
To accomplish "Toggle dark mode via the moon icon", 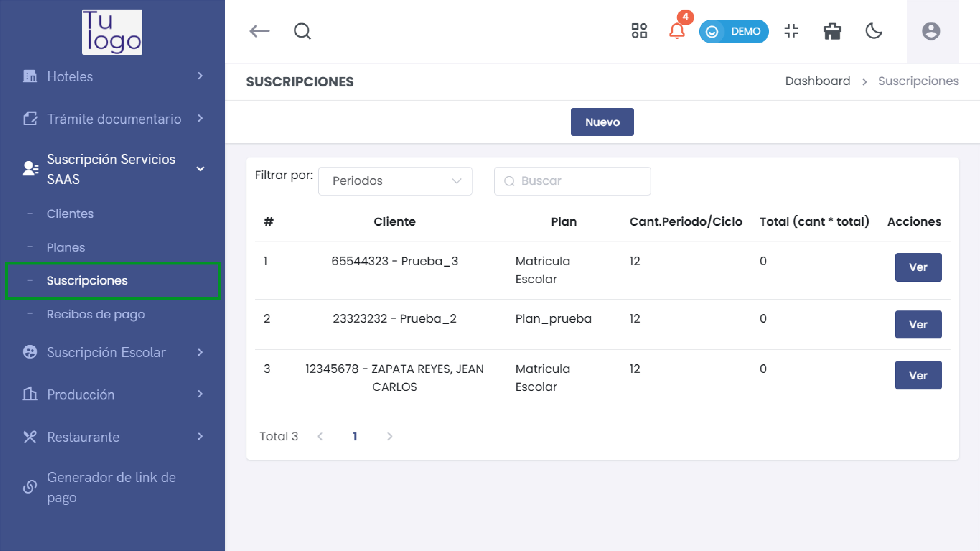I will coord(873,32).
